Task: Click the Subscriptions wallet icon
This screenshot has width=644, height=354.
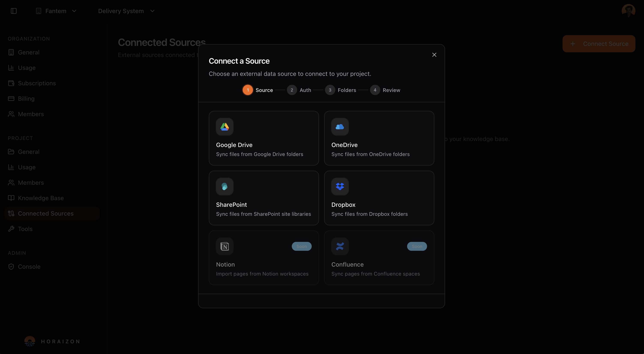Action: (11, 83)
